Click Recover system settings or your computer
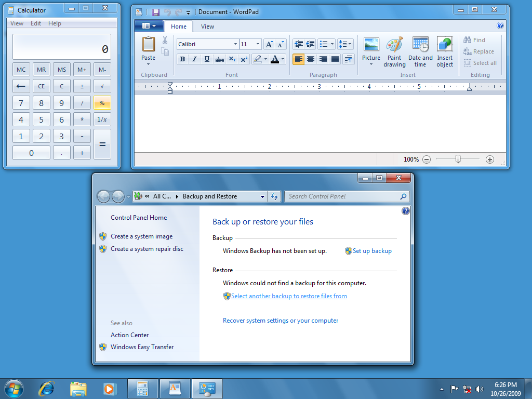Viewport: 532px width, 399px height. (280, 321)
